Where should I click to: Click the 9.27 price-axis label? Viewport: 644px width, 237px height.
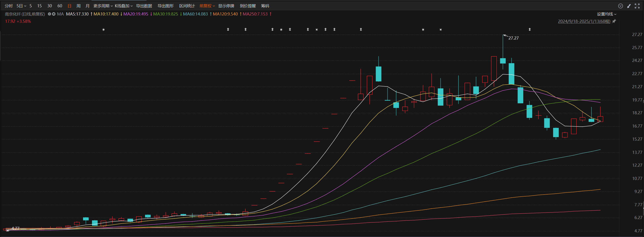tap(638, 191)
